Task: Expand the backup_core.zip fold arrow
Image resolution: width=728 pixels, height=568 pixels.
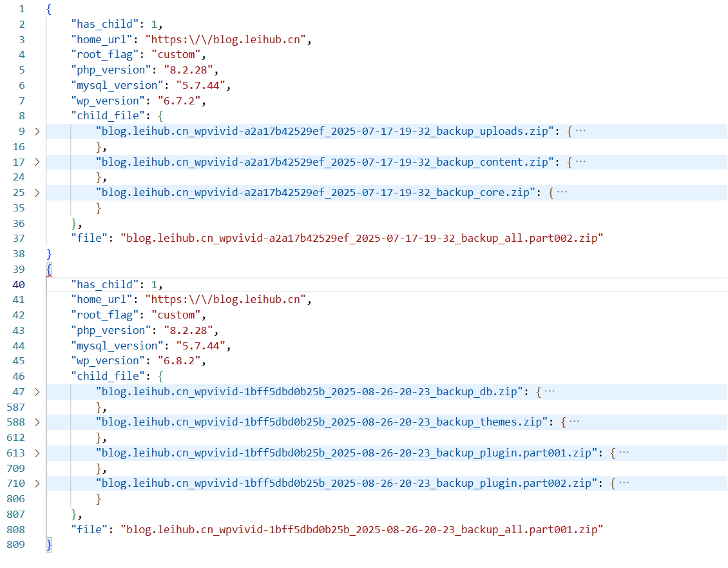Action: coord(37,193)
